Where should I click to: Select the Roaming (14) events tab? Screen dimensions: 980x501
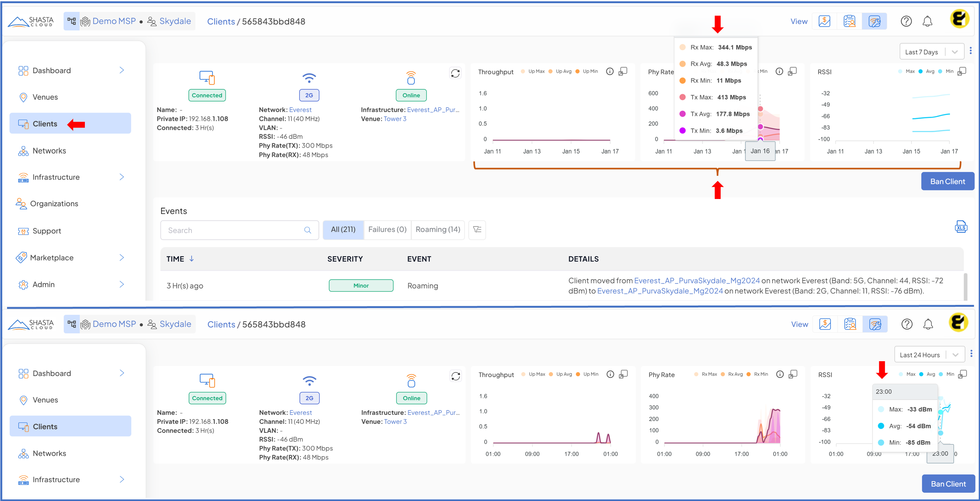tap(437, 230)
